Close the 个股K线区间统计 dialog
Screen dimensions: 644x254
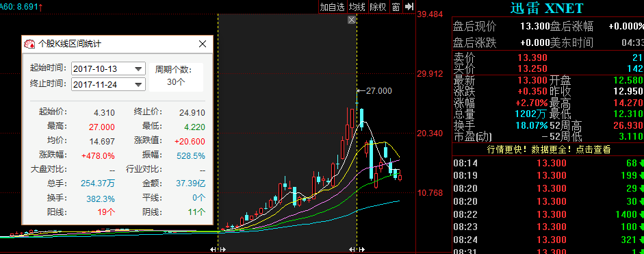(203, 44)
